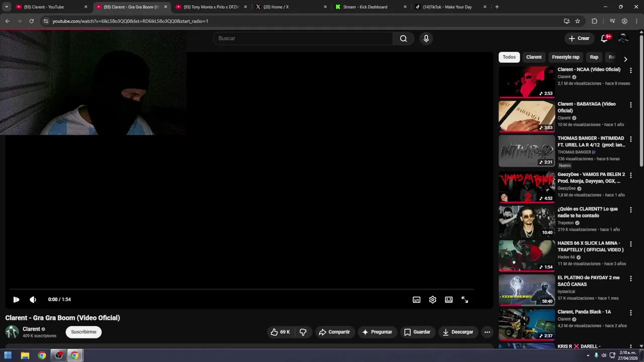The height and width of the screenshot is (362, 644).
Task: Open the tab search dropdown
Action: (x=7, y=7)
